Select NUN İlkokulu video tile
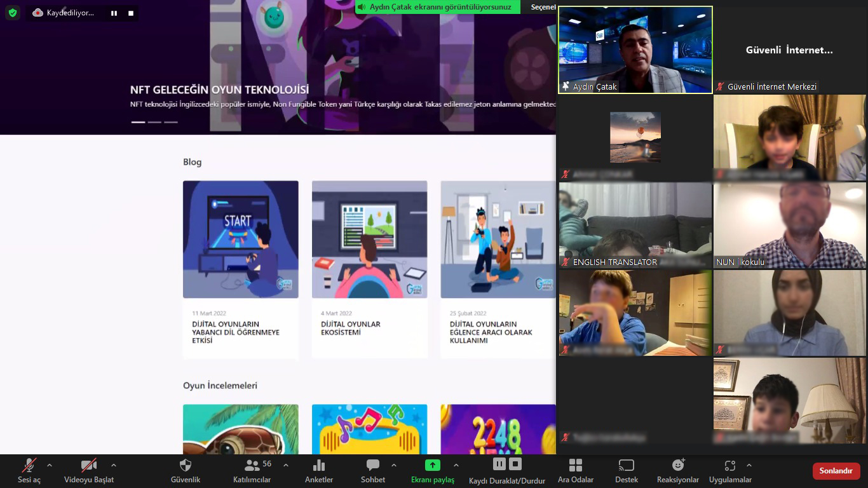868x488 pixels. click(790, 225)
